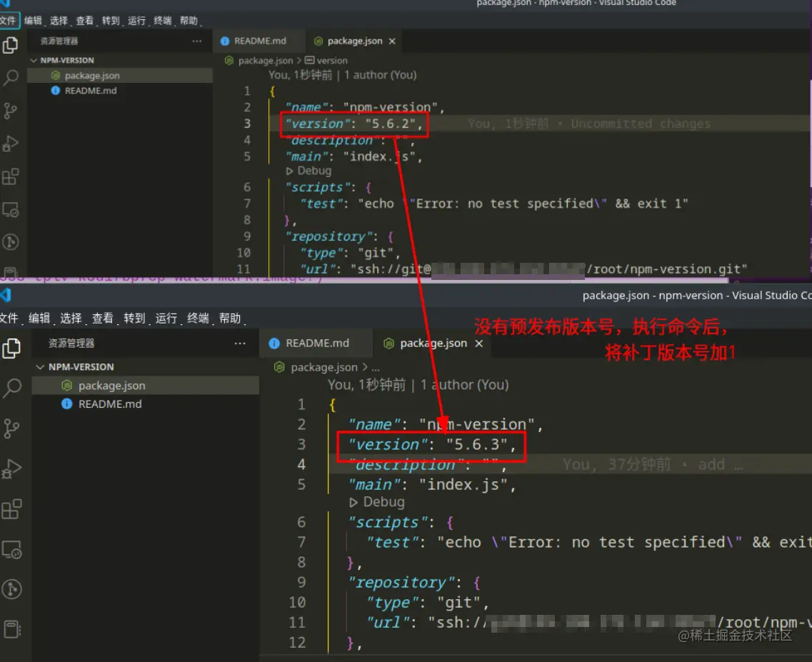
Task: Select package.json in upper explorer tree
Action: click(120, 76)
